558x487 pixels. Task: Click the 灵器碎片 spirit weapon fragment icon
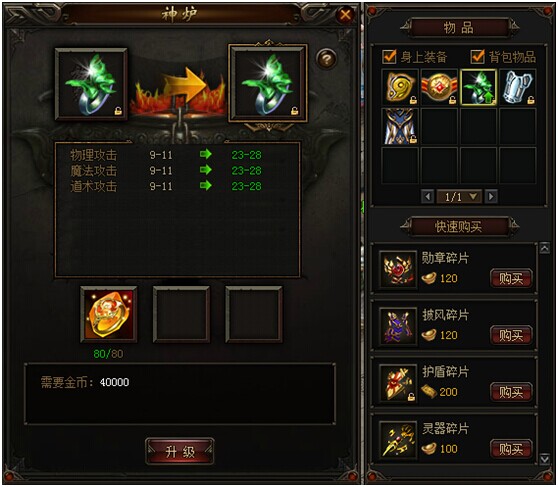click(x=398, y=440)
